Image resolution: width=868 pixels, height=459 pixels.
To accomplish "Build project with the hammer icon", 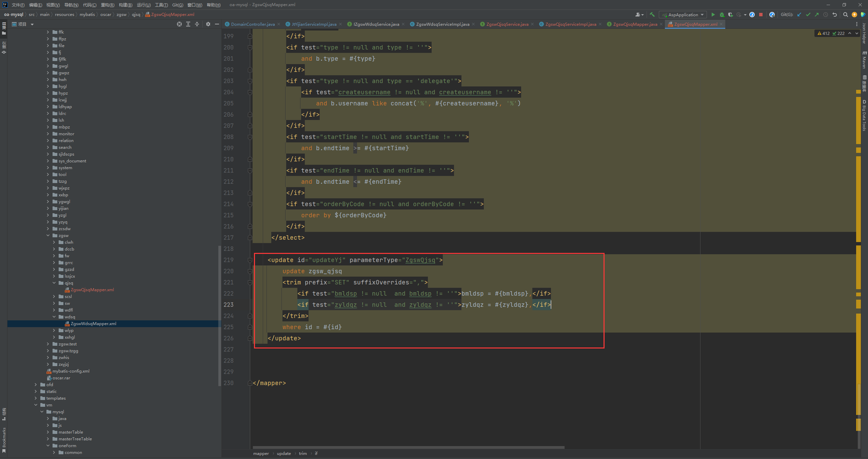I will point(652,15).
